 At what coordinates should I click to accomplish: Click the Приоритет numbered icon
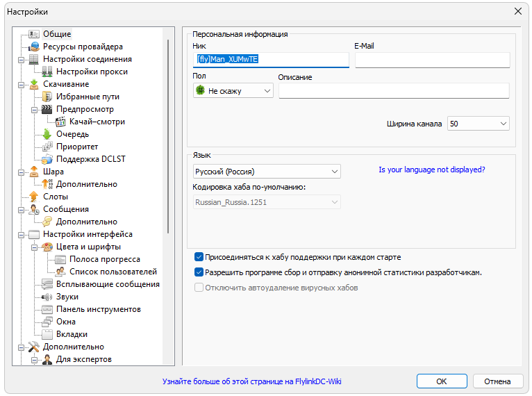pos(47,147)
